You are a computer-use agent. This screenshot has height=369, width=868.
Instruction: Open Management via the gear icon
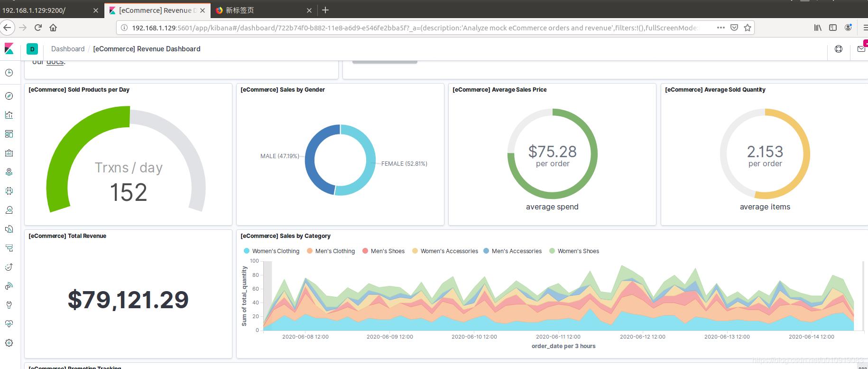pos(9,343)
